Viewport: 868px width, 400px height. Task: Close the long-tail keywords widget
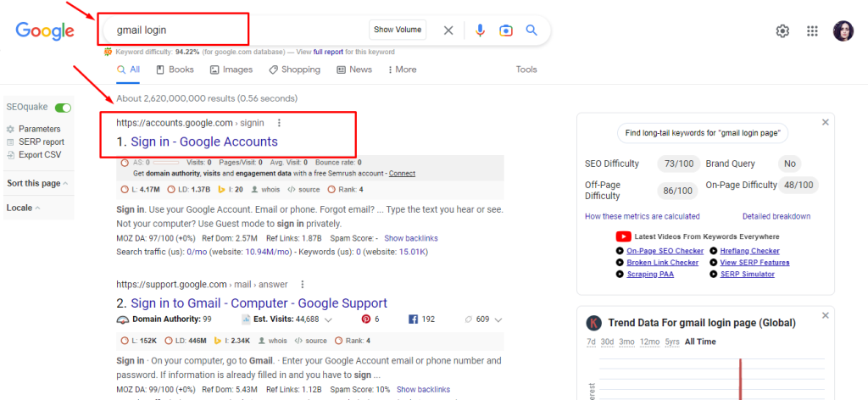point(825,123)
